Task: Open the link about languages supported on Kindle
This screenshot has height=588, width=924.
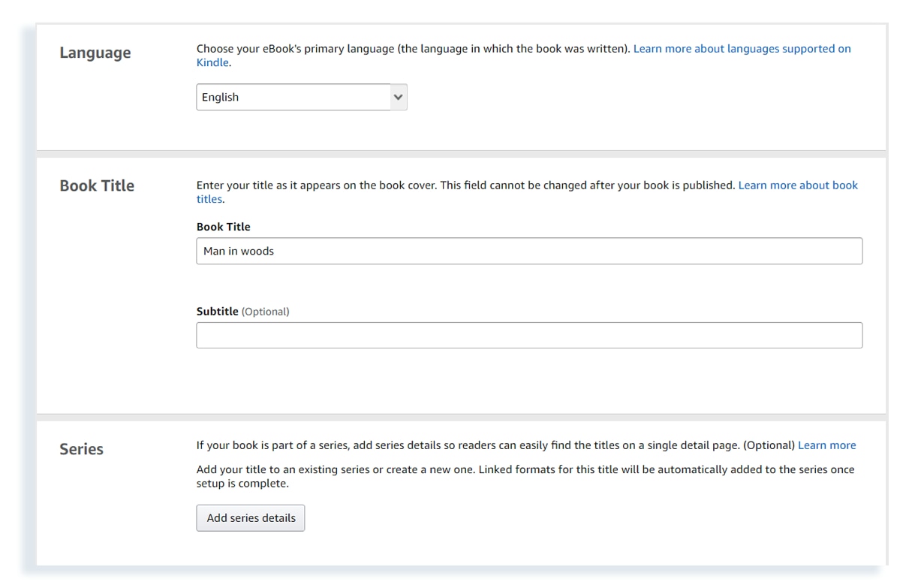Action: 742,48
